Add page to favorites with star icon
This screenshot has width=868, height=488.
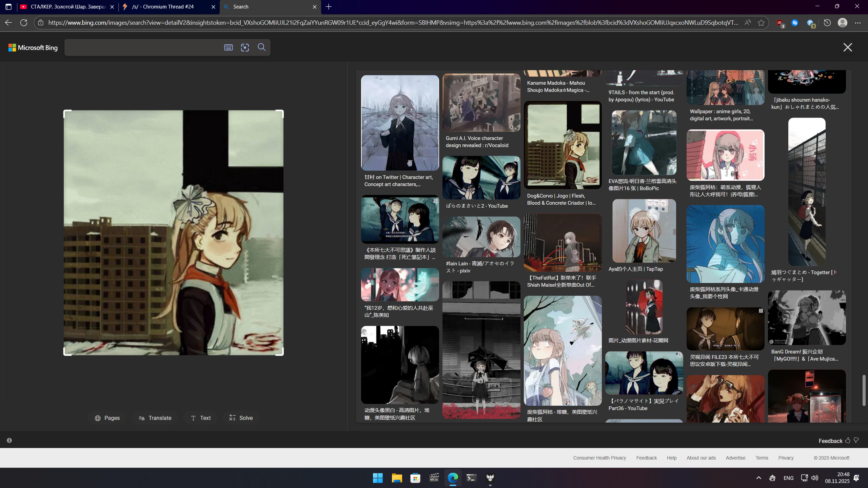tap(761, 23)
